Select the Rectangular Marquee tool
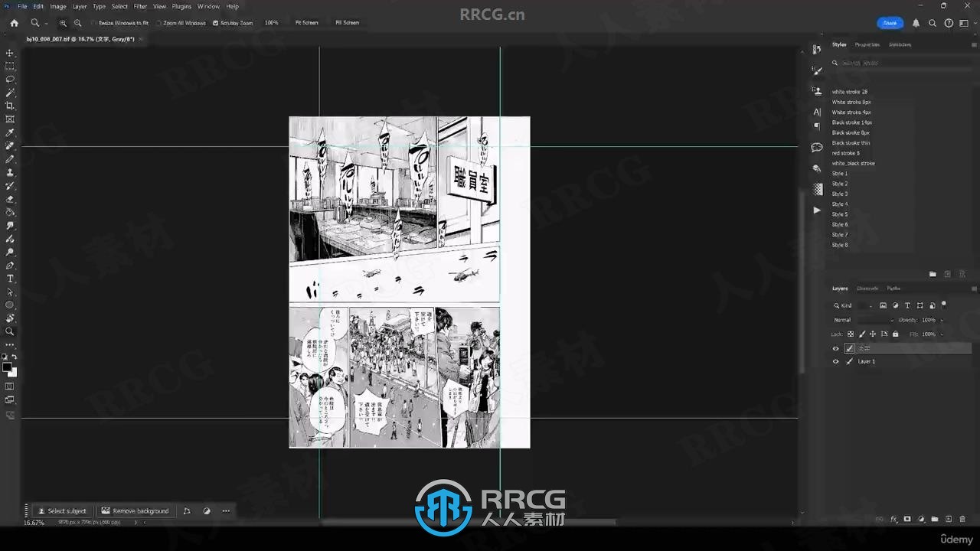The width and height of the screenshot is (980, 551). [x=10, y=67]
